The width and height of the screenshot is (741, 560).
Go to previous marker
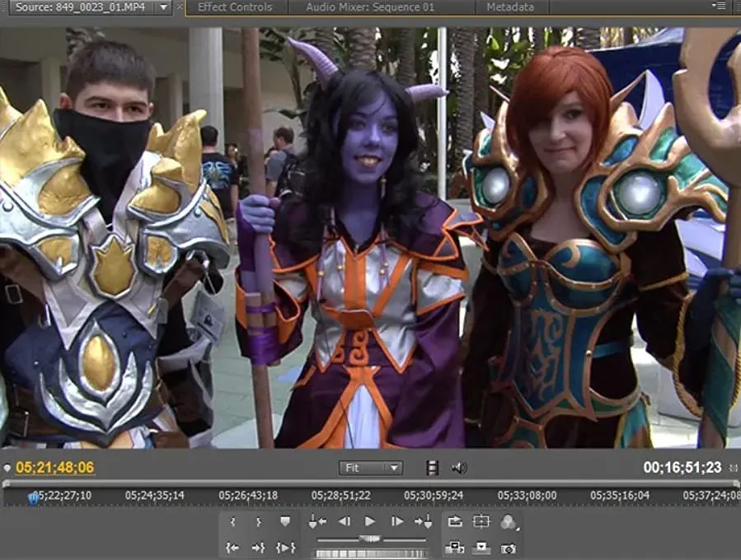(x=317, y=521)
